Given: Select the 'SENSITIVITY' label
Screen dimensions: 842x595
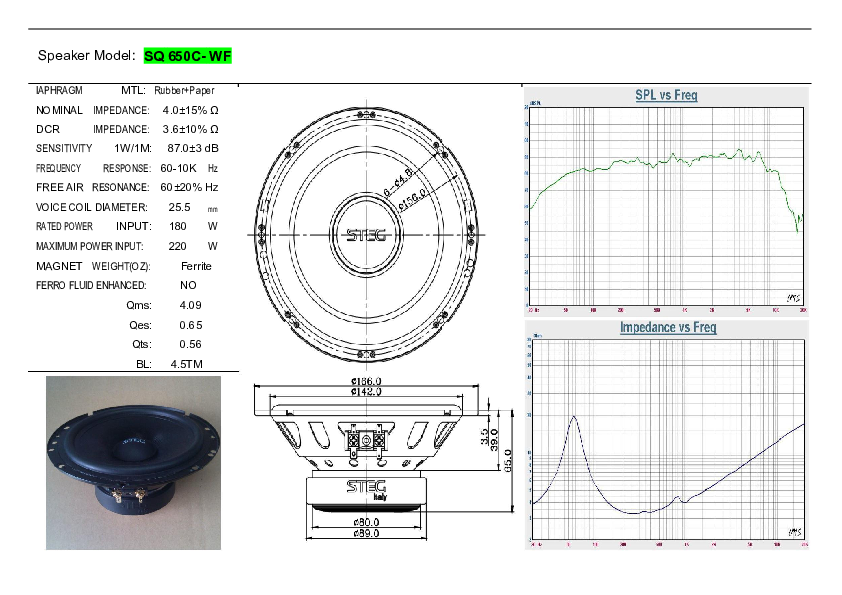Looking at the screenshot, I should pos(64,148).
